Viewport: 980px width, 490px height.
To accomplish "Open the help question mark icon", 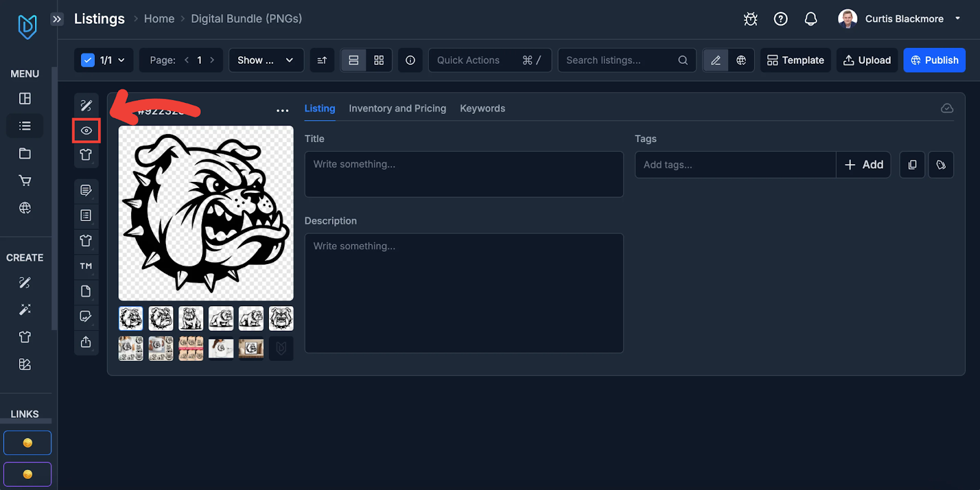I will [x=781, y=19].
